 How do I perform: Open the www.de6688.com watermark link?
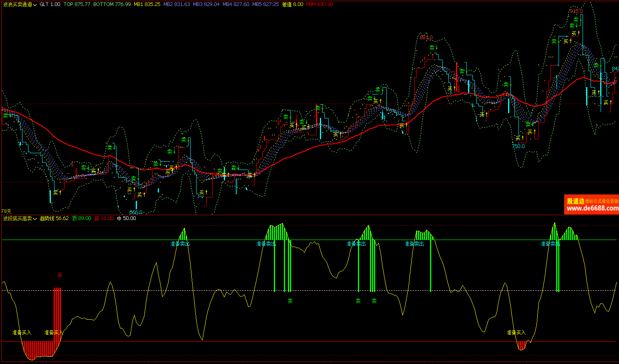point(592,208)
